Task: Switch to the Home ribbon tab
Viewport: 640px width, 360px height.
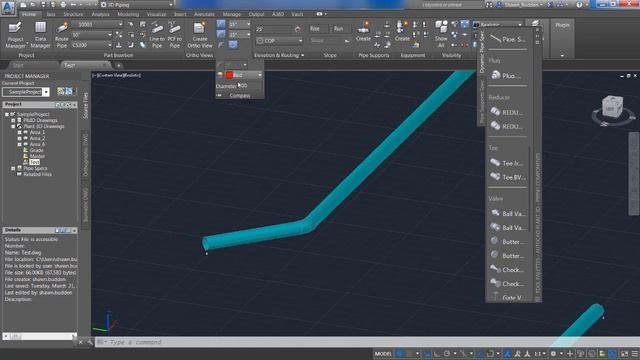Action: tap(29, 14)
